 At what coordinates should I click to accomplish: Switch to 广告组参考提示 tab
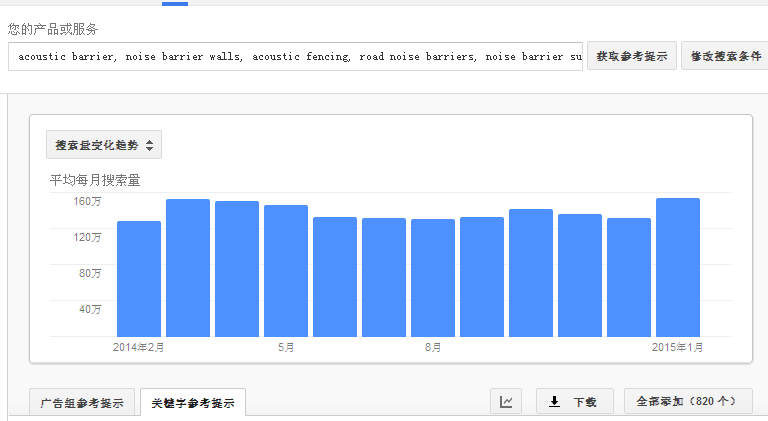[82, 403]
